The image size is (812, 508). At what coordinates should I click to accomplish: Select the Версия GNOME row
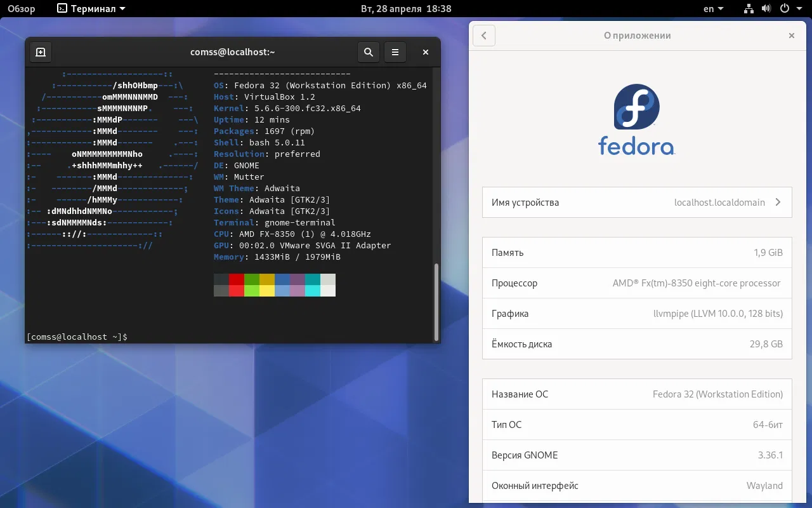point(637,455)
